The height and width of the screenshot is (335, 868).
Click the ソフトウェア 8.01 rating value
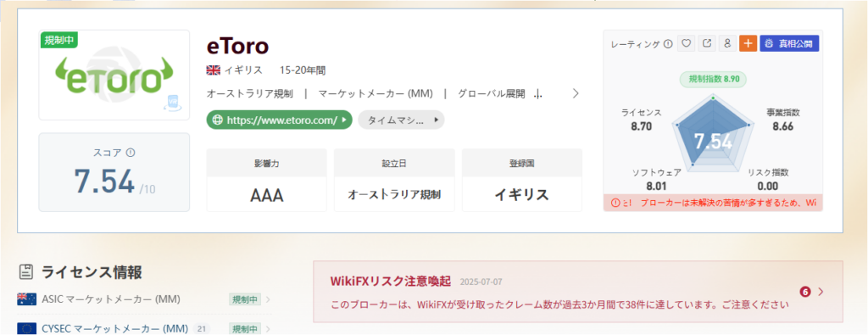tap(657, 186)
